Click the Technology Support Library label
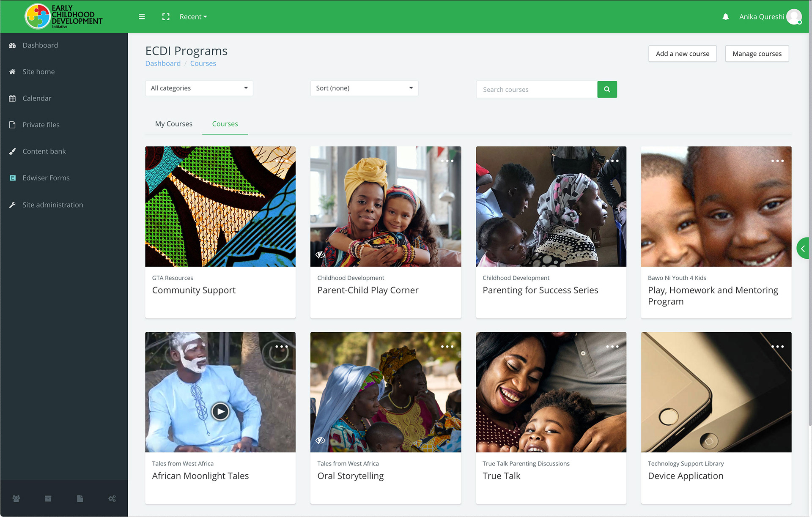The image size is (812, 517). 686,464
